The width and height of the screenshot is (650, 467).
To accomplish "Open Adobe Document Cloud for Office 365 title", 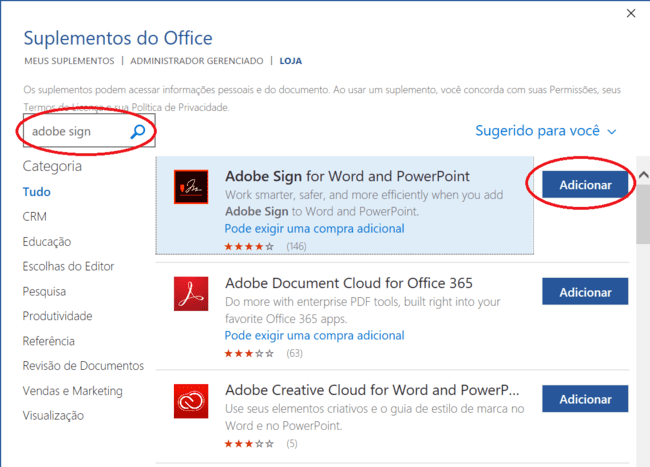I will 349,283.
